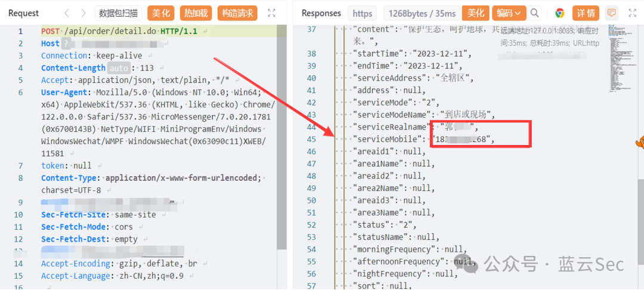Image resolution: width=644 pixels, height=290 pixels.
Task: Click the "status": "2" line
Action: [x=385, y=225]
